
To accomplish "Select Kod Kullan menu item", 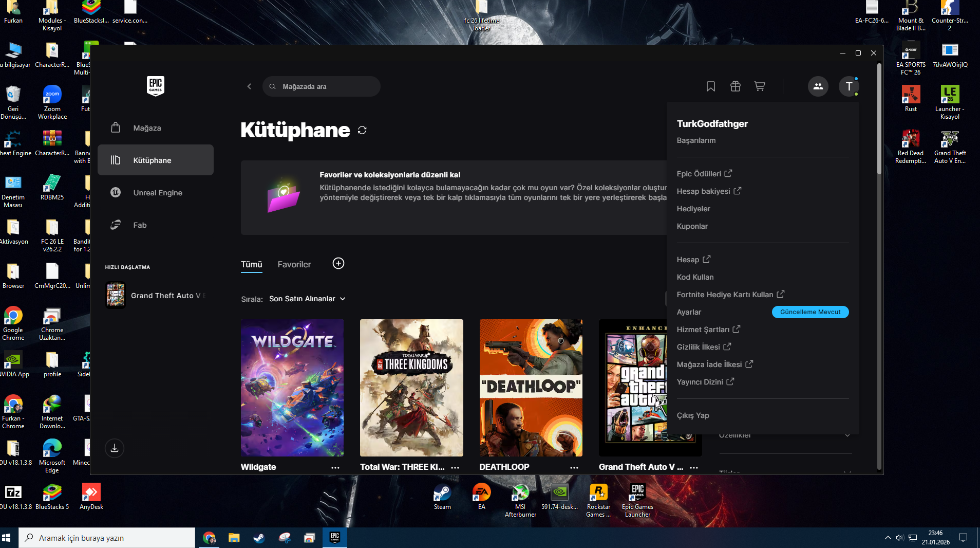I will tap(695, 277).
